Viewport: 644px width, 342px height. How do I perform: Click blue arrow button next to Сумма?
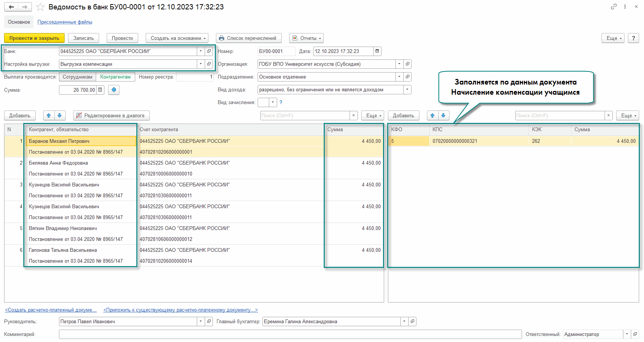point(114,90)
